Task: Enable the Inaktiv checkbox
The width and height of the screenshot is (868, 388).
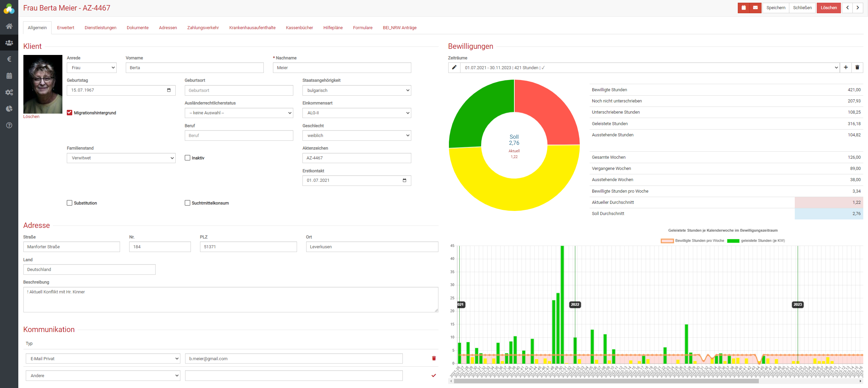Action: click(188, 158)
